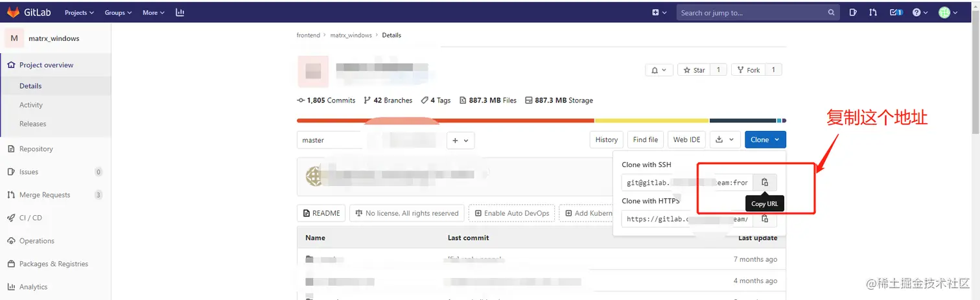This screenshot has height=300, width=980.
Task: Open the Projects menu in the top bar
Action: 79,12
